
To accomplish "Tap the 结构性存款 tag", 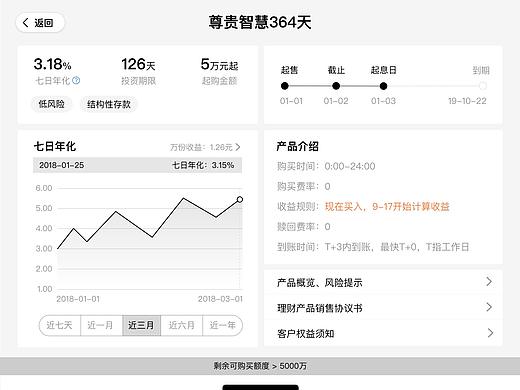I will click(x=109, y=104).
